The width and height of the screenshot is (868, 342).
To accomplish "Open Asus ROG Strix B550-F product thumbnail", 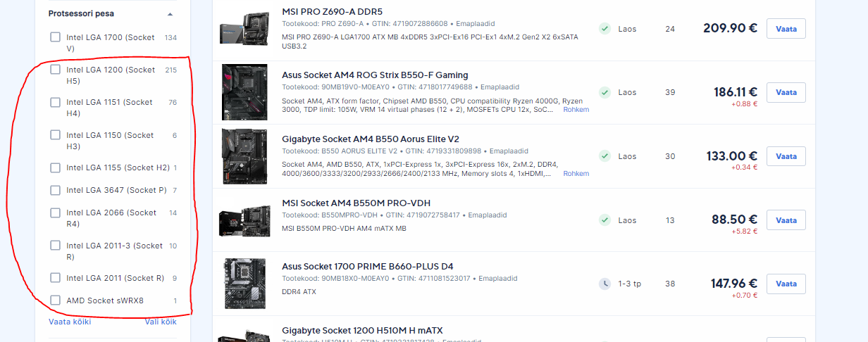I will pos(244,92).
